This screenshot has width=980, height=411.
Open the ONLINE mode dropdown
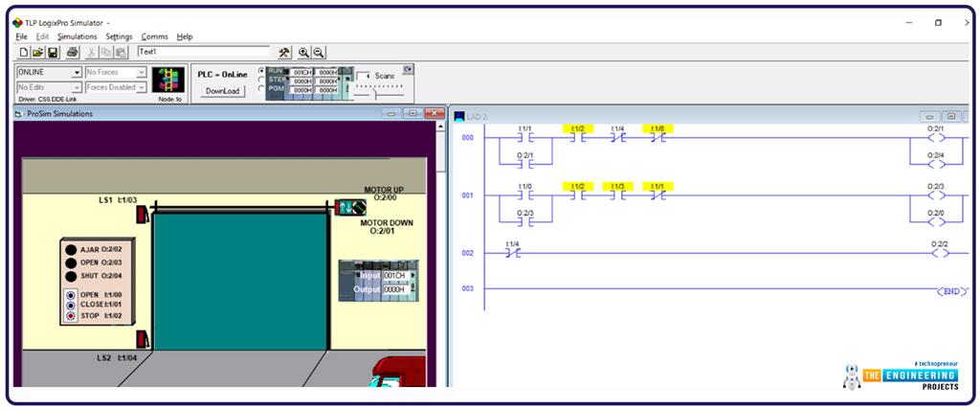[77, 73]
